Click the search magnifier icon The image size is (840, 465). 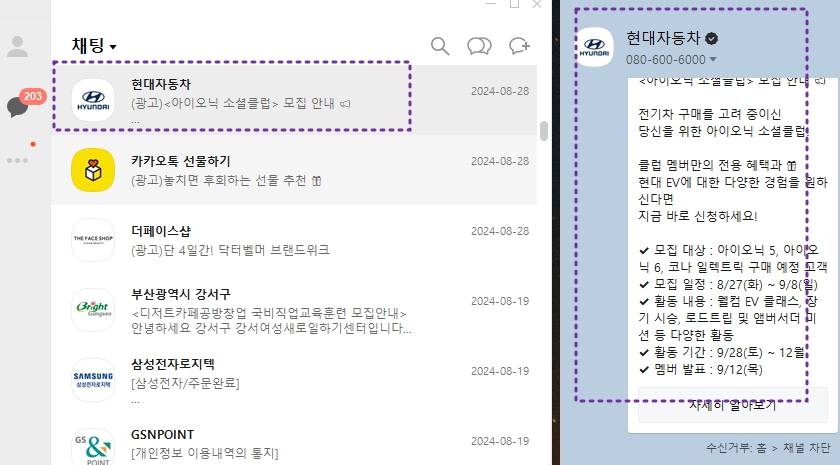[440, 46]
